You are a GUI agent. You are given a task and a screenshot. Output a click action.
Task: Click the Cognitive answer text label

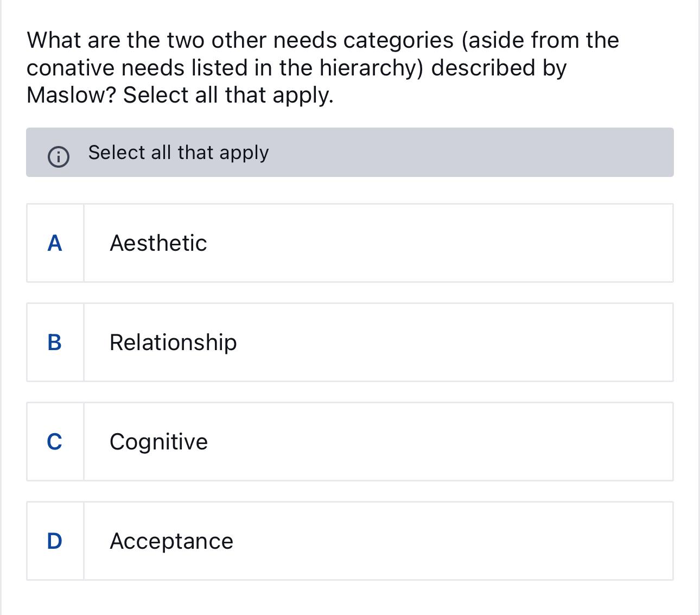point(158,442)
